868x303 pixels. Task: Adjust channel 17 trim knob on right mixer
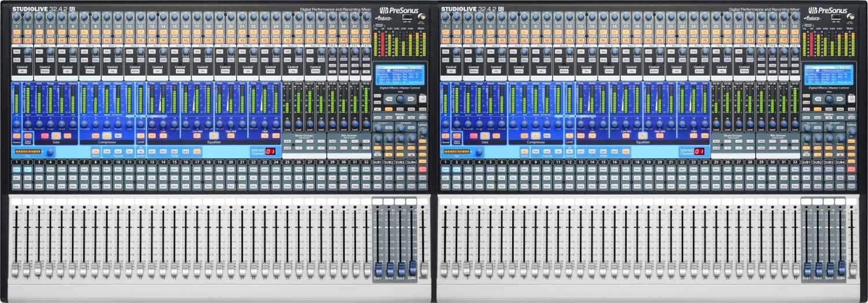click(626, 16)
